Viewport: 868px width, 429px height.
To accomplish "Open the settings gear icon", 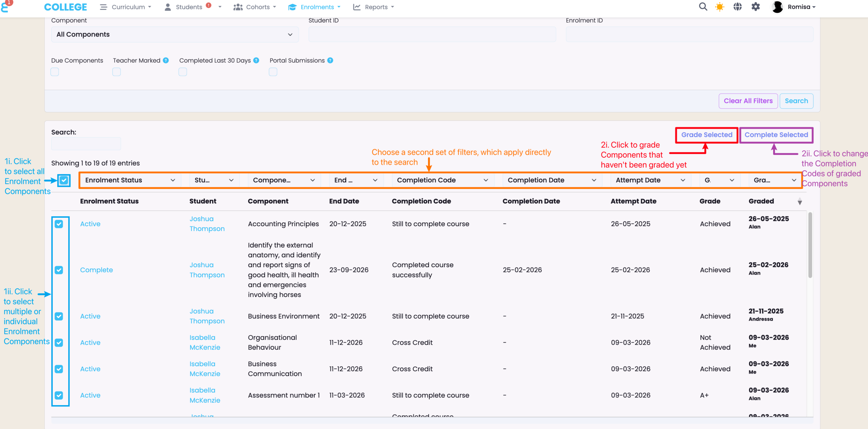I will [x=755, y=7].
